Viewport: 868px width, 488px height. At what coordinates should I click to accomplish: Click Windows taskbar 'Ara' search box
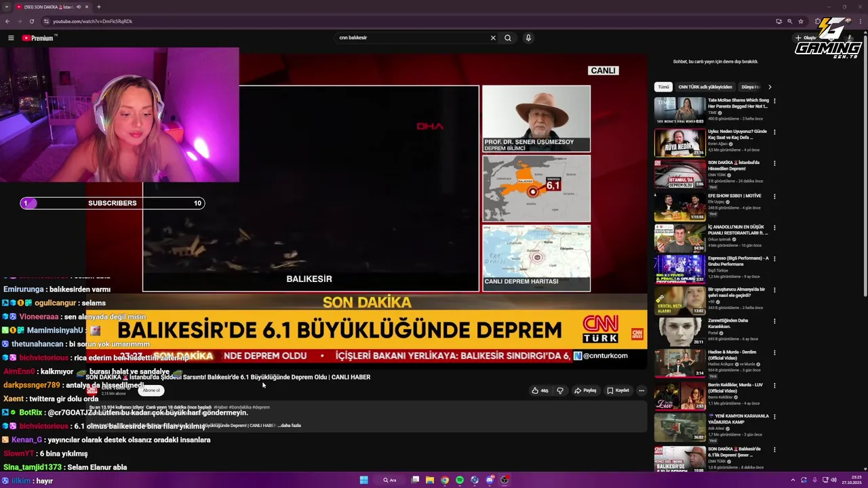390,480
